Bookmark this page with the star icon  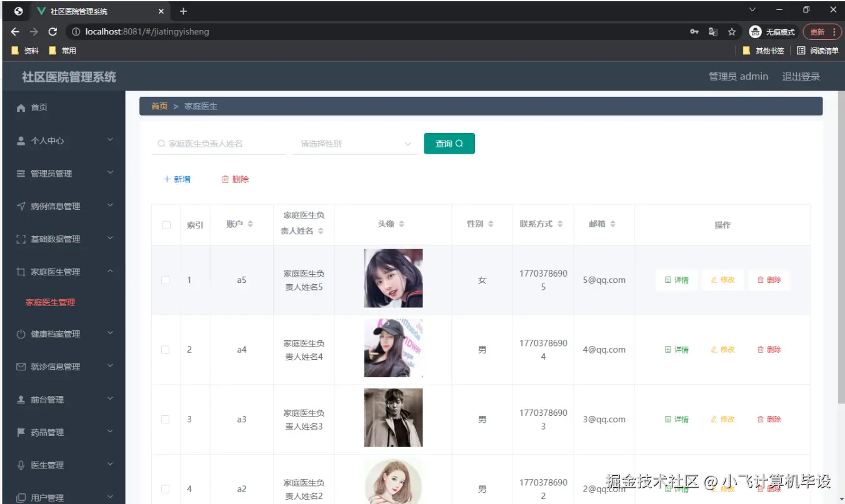(x=732, y=32)
